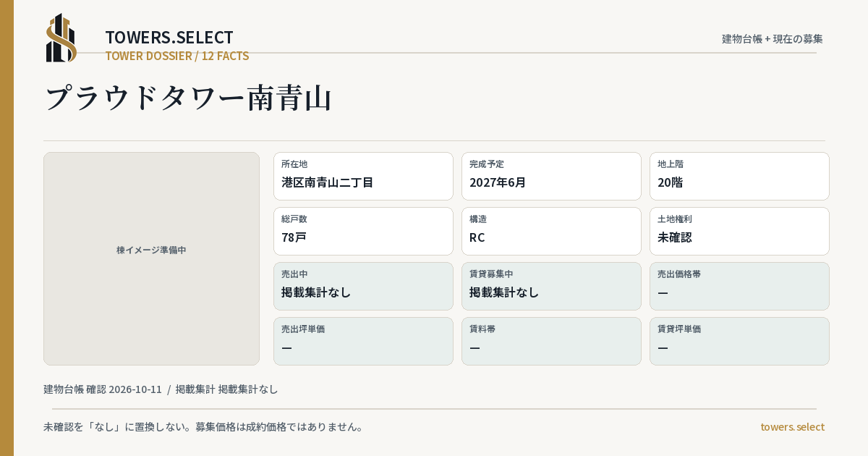
Task: Click the 建物台帳 確認 2026-10-11 status line
Action: (x=161, y=389)
